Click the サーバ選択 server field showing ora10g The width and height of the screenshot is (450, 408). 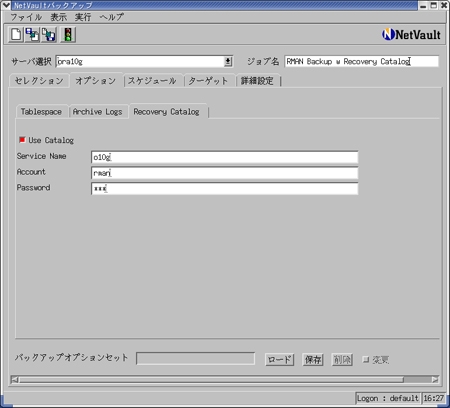pyautogui.click(x=140, y=61)
